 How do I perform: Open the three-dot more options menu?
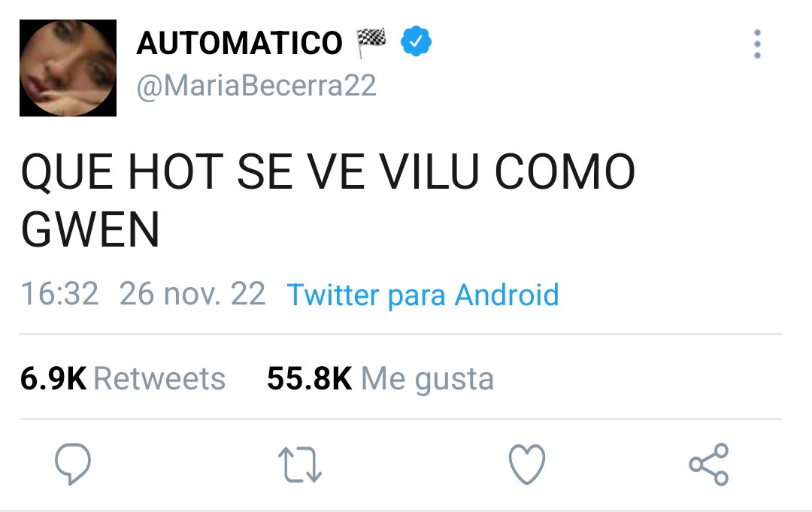(x=757, y=44)
